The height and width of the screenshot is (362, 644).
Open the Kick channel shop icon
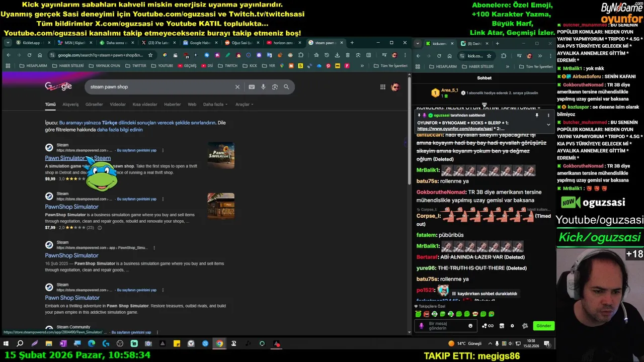(502, 326)
